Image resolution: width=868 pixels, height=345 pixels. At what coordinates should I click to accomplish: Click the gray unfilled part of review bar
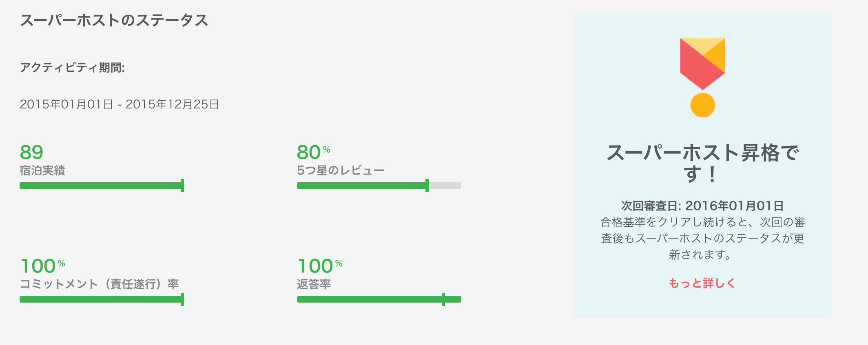tap(445, 186)
